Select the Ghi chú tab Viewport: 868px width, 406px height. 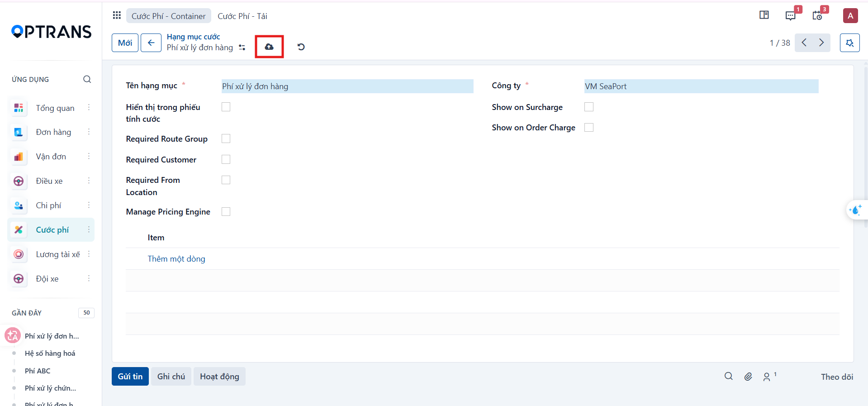[x=171, y=377]
